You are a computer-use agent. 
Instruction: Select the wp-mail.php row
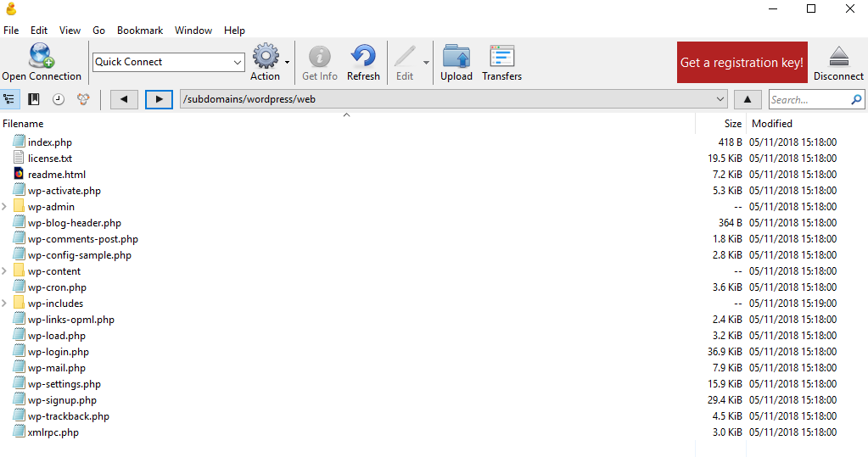click(434, 367)
